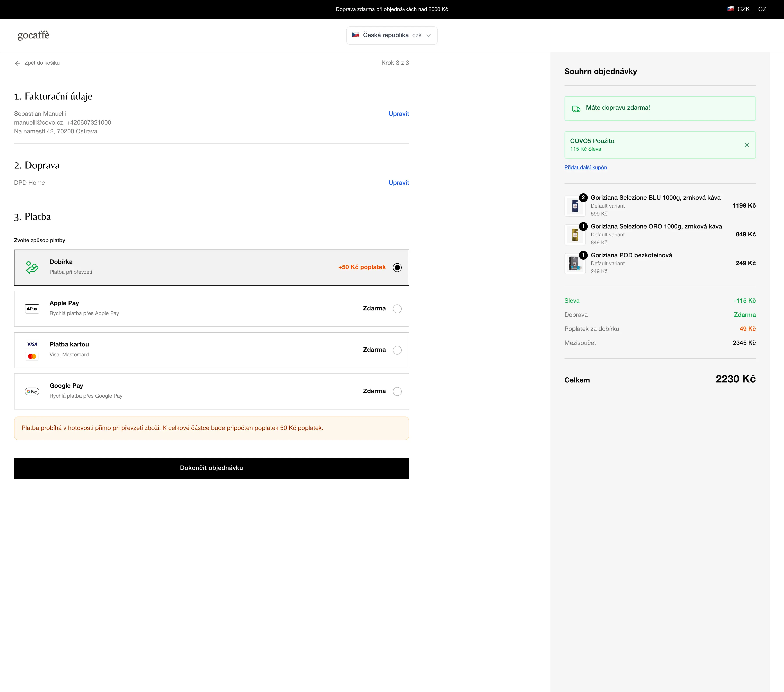Open the CZ language selector

pos(762,9)
